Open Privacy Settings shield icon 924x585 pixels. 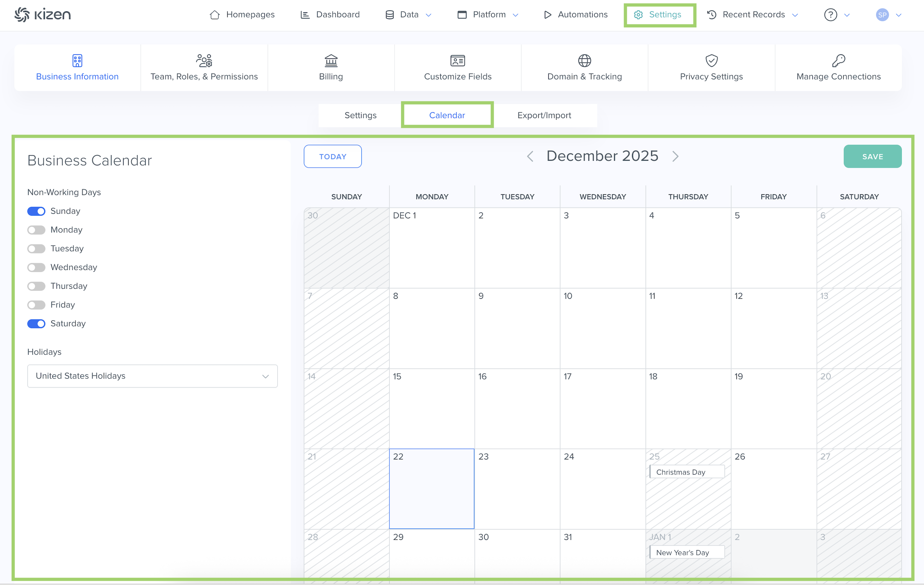(711, 61)
